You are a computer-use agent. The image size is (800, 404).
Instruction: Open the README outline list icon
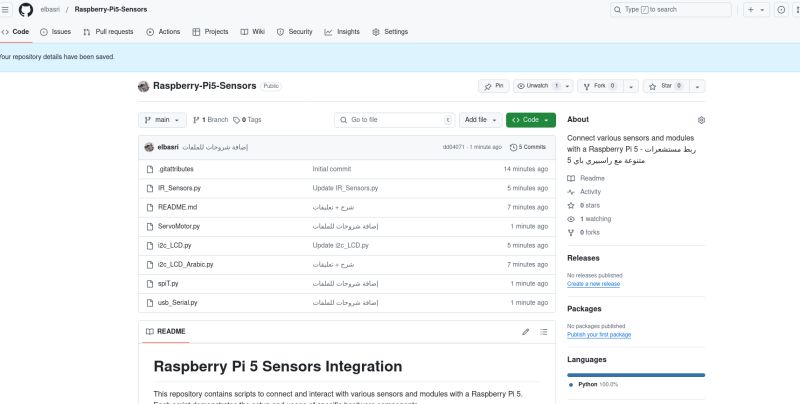click(544, 332)
